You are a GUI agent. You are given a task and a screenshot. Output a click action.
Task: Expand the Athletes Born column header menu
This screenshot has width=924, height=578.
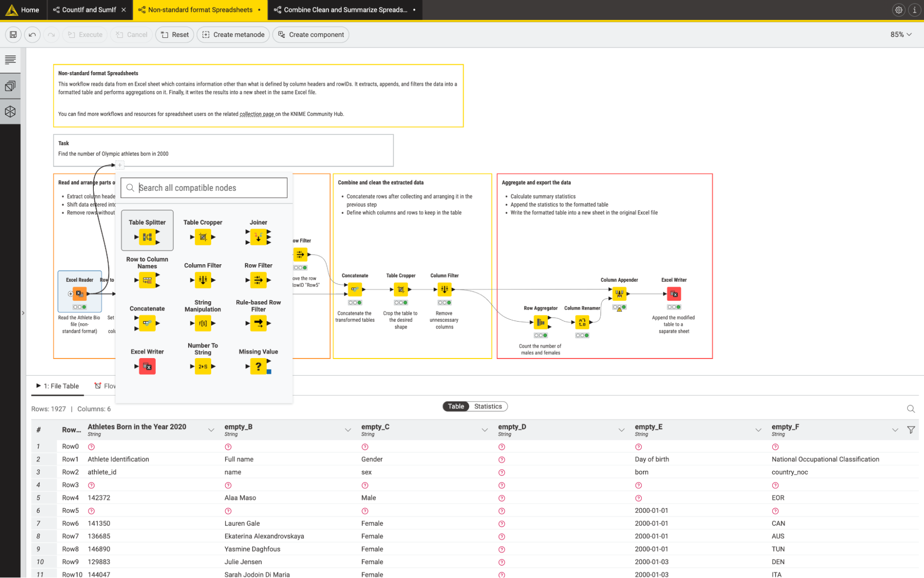211,430
